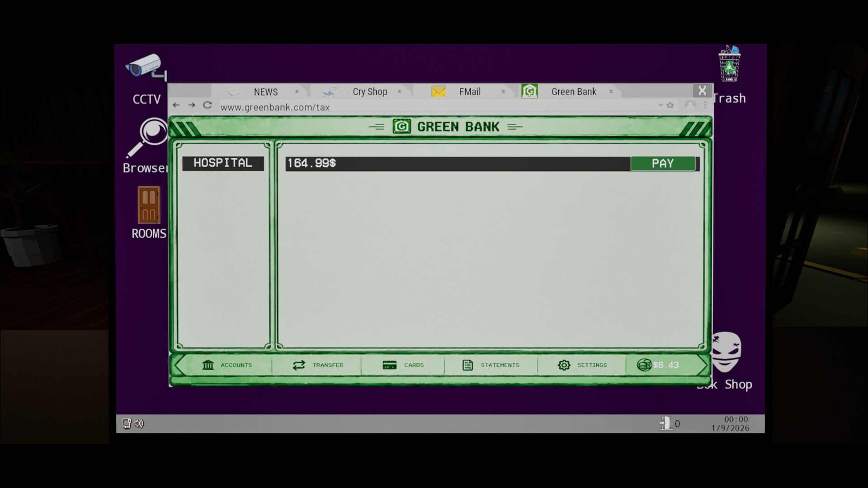Close the Cry Shop tab

click(400, 91)
